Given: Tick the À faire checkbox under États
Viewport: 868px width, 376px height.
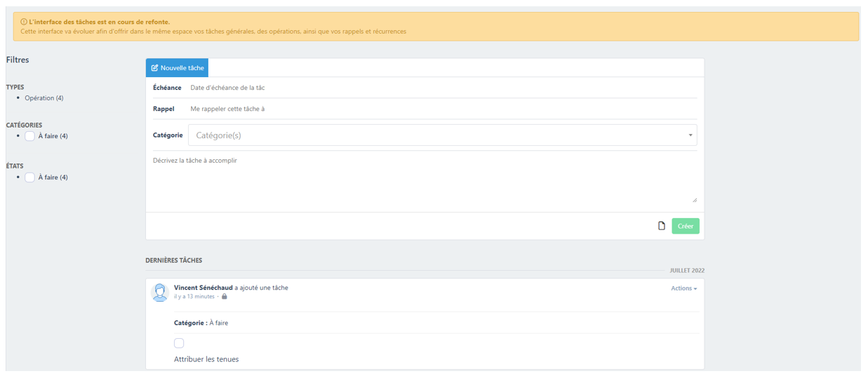Looking at the screenshot, I should coord(29,177).
